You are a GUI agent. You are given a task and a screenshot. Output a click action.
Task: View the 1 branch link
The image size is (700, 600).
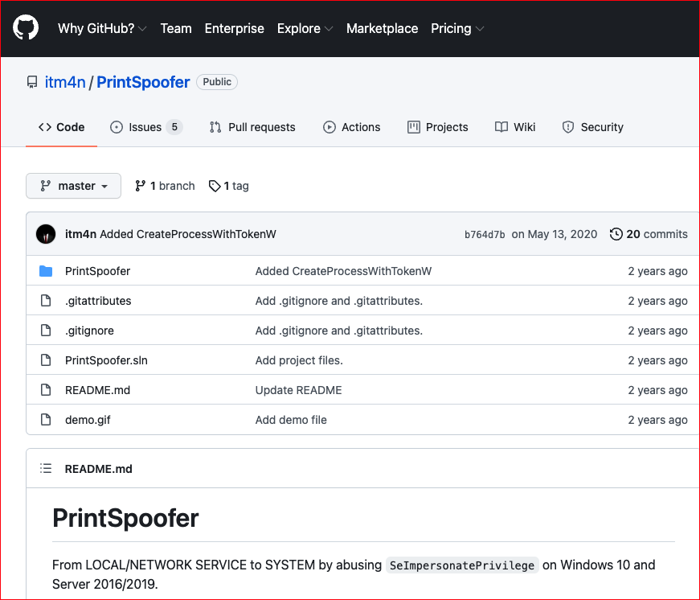point(166,186)
